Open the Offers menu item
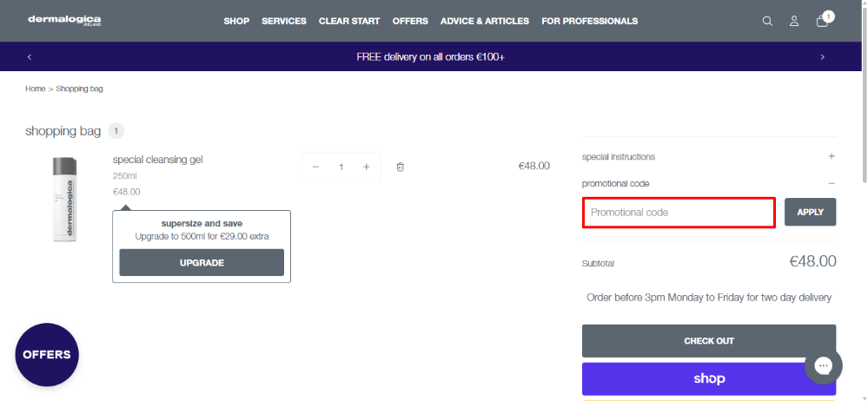 pyautogui.click(x=410, y=22)
